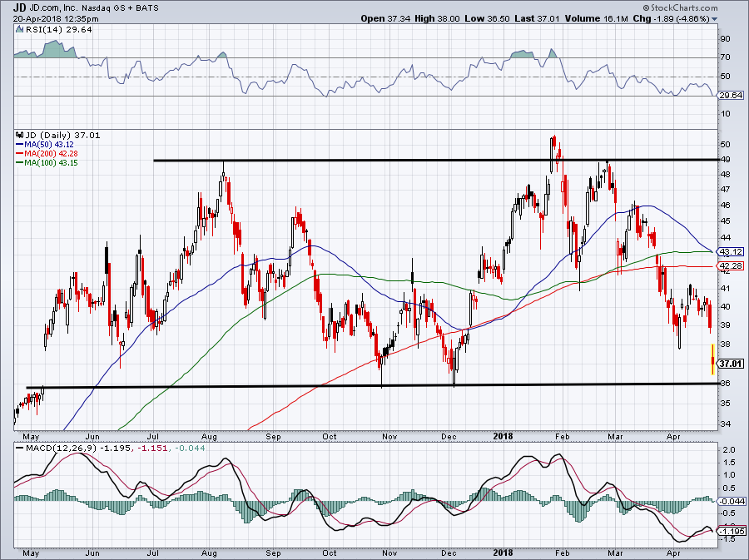Click the upper black resistance trendline
The height and width of the screenshot is (560, 749).
(x=436, y=161)
